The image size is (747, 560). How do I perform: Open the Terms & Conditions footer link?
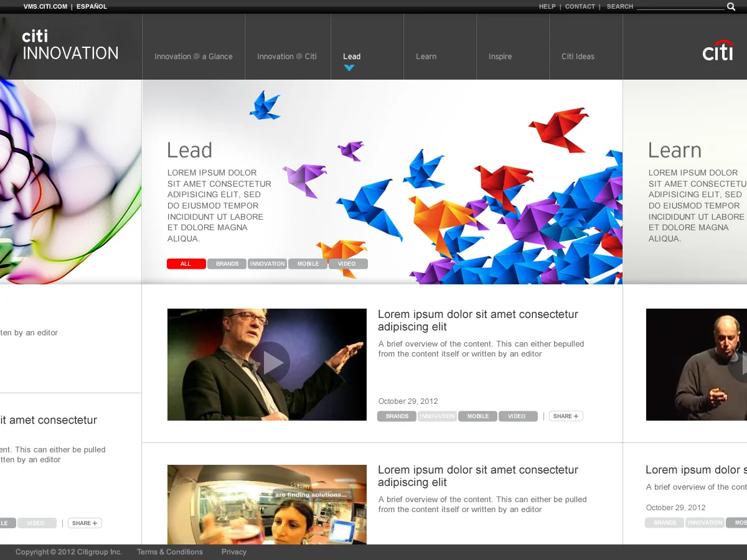(170, 552)
